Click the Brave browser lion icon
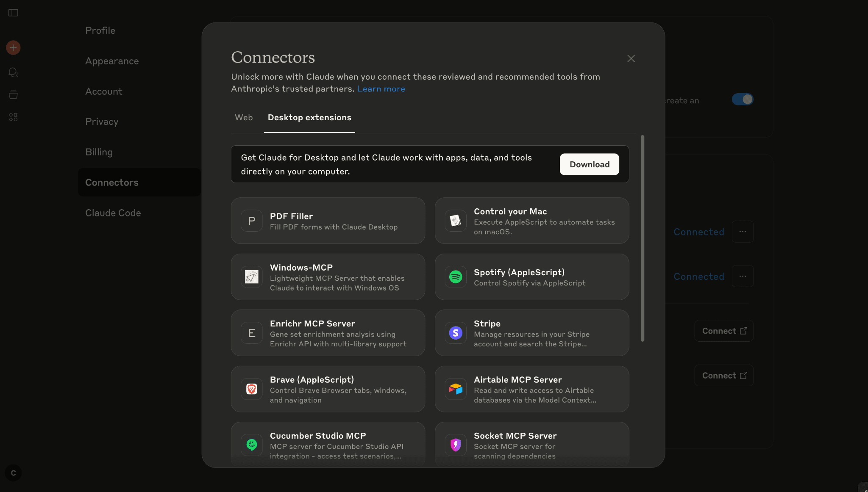Image resolution: width=868 pixels, height=492 pixels. pyautogui.click(x=252, y=389)
